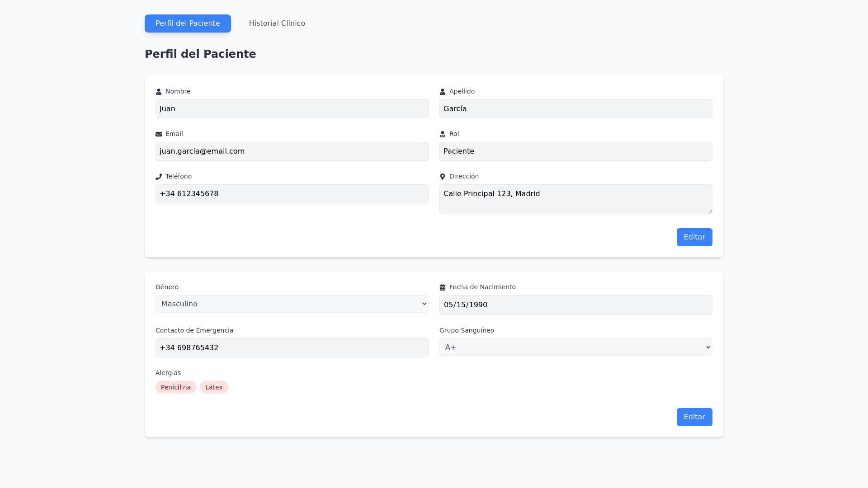Select the Perfil del Paciente tab
This screenshot has width=868, height=488.
click(188, 23)
